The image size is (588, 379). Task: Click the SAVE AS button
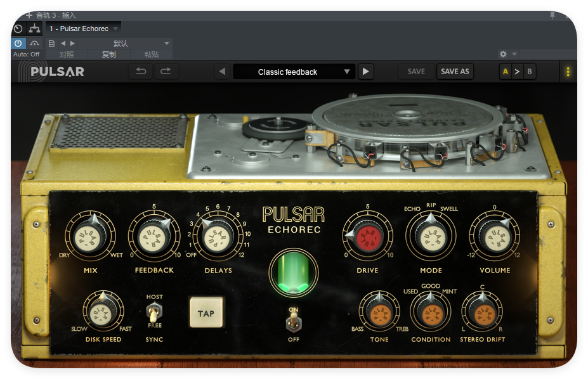[x=455, y=71]
